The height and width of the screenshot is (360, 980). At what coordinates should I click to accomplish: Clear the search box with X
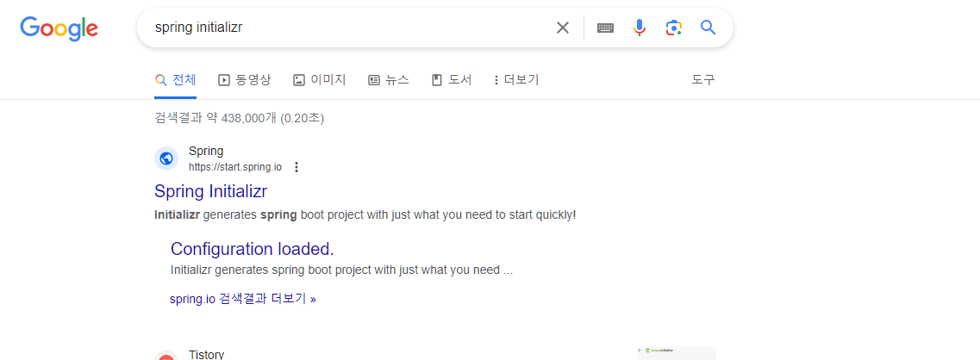pos(563,28)
